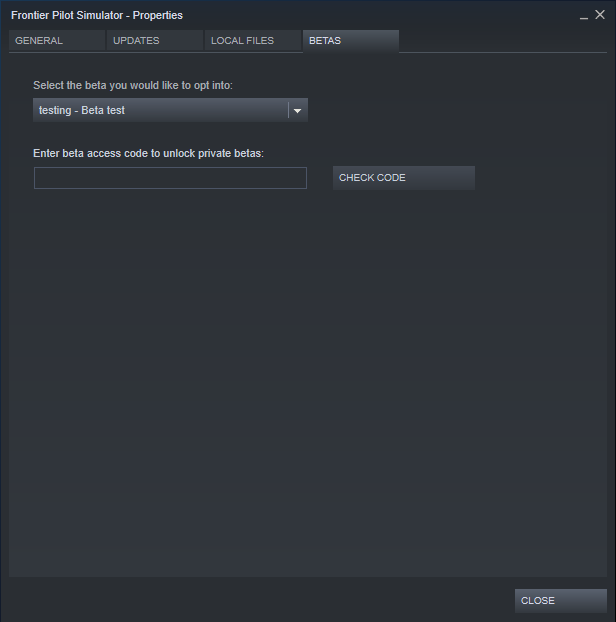616x622 pixels.
Task: Focus the beta access code field
Action: (170, 178)
